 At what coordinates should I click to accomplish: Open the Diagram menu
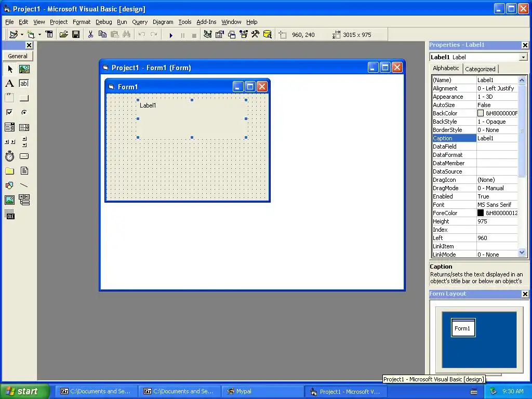click(x=163, y=22)
